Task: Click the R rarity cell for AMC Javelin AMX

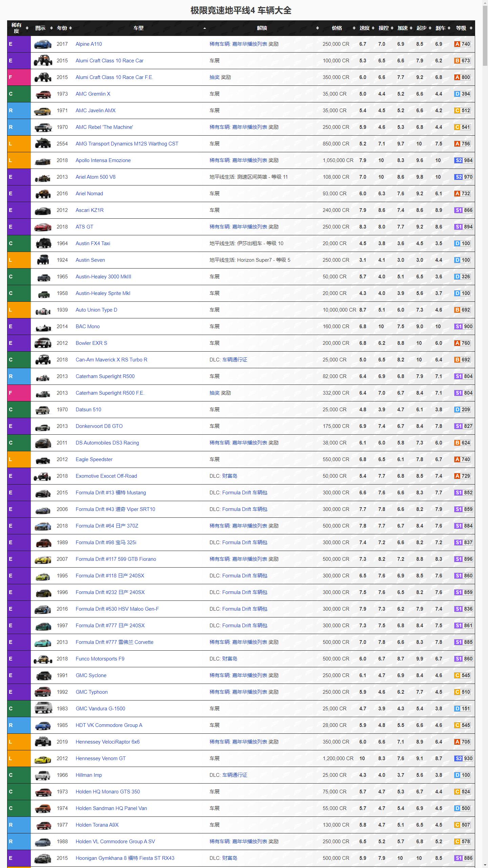Action: click(19, 111)
